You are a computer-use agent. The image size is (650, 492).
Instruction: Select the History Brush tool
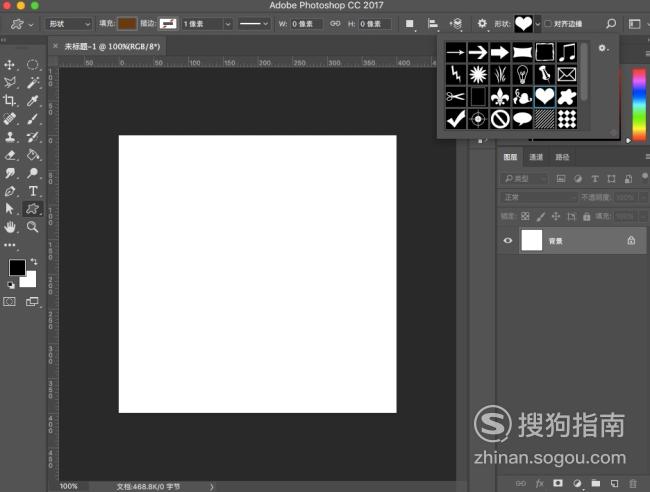[32, 137]
